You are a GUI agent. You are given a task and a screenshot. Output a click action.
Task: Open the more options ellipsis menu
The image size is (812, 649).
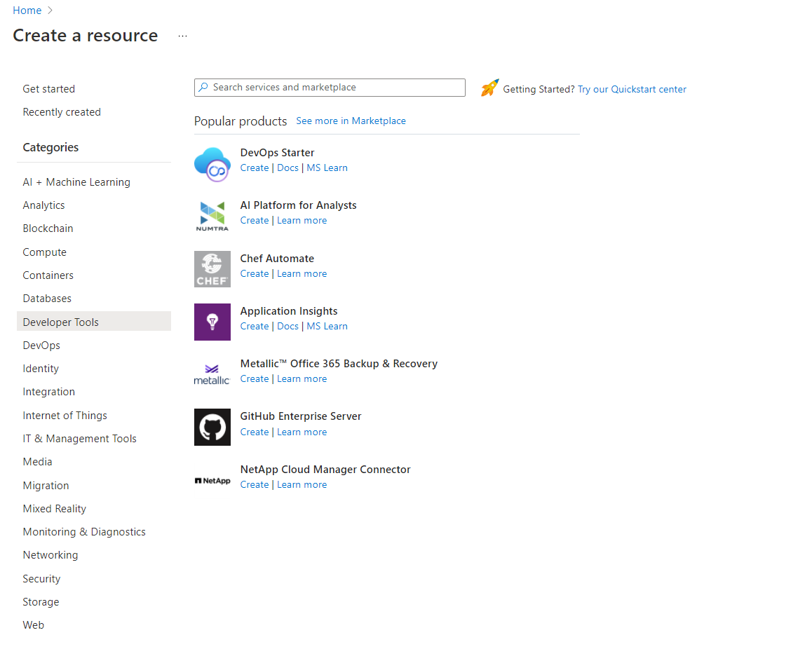[182, 36]
